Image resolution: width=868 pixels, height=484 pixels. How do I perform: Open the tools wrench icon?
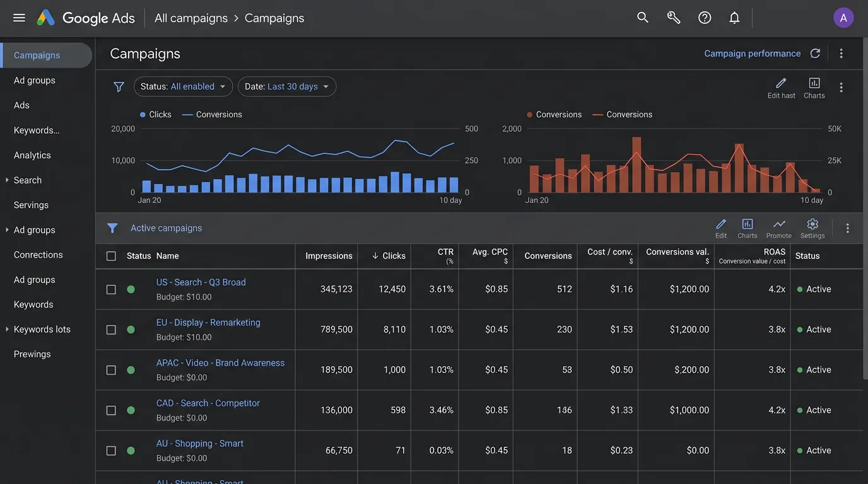click(674, 18)
